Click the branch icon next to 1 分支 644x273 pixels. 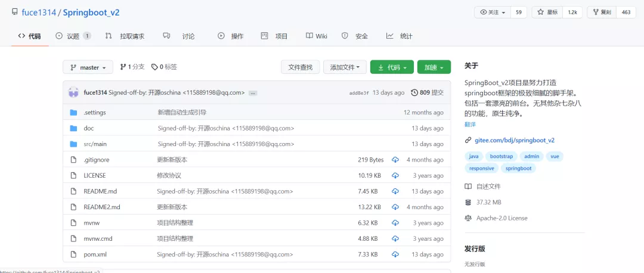point(123,67)
